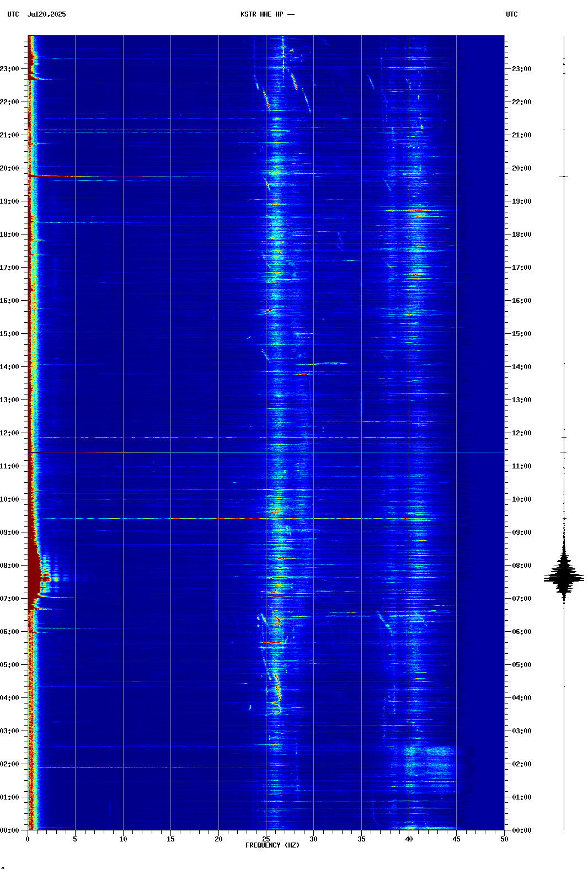
Task: Click the 45 Hz frequency tick label
Action: coord(456,839)
